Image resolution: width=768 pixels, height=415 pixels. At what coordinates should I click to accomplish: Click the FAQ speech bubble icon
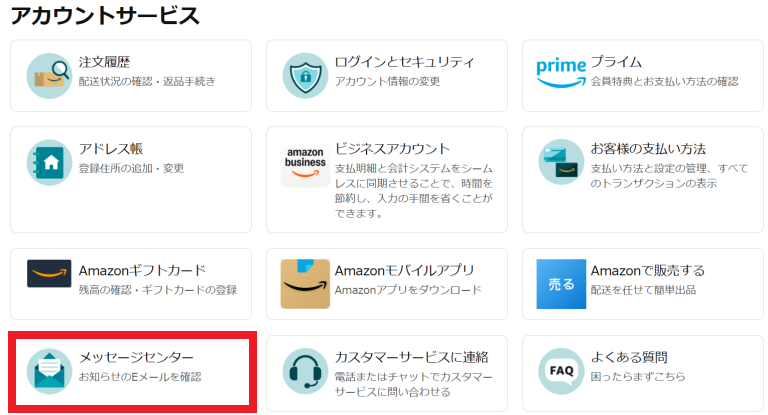pyautogui.click(x=561, y=370)
